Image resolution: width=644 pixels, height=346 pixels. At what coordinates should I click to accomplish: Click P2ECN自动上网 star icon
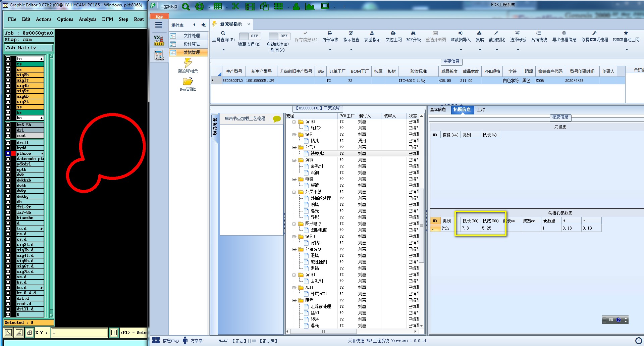[626, 33]
